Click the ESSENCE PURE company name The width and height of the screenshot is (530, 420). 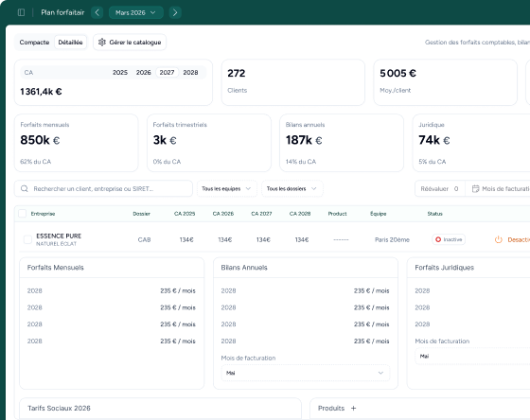(x=59, y=236)
